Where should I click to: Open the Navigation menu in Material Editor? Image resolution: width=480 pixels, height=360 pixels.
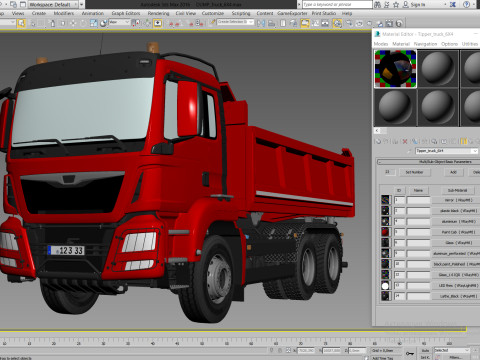pyautogui.click(x=425, y=44)
